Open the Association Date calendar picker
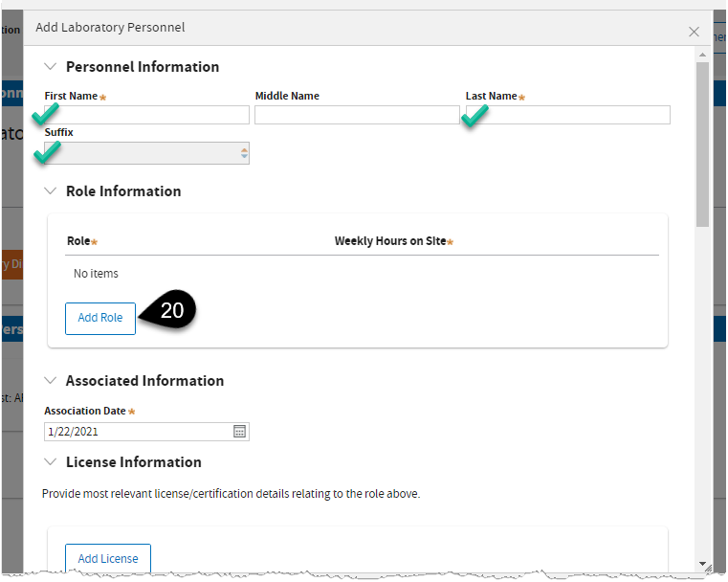Image resolution: width=728 pixels, height=582 pixels. tap(240, 432)
